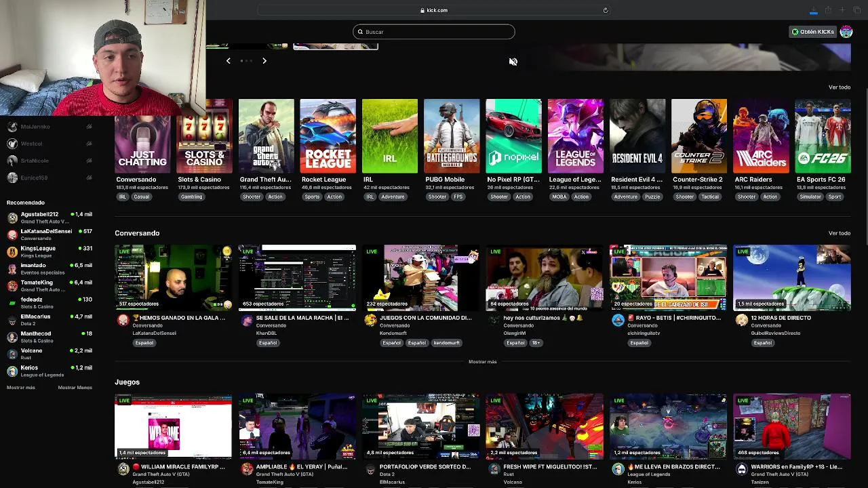
Task: Open offline channel Eunice159 in sidebar
Action: [49, 178]
